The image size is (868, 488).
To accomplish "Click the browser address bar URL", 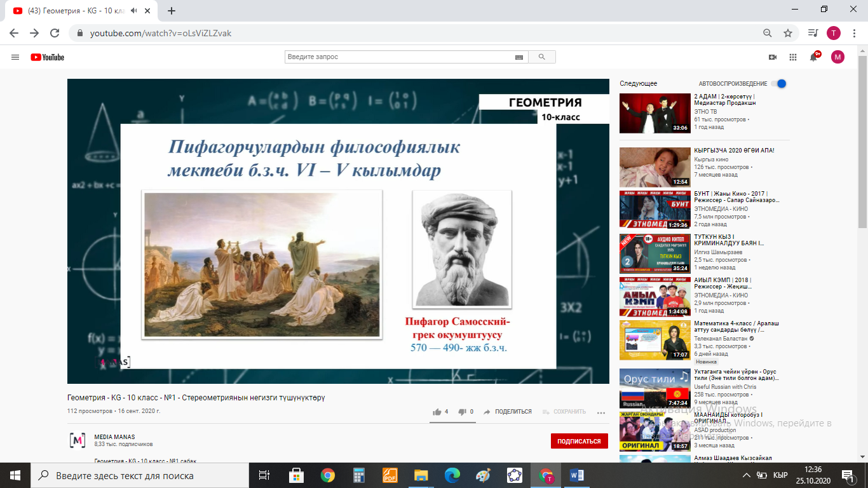I will click(161, 33).
